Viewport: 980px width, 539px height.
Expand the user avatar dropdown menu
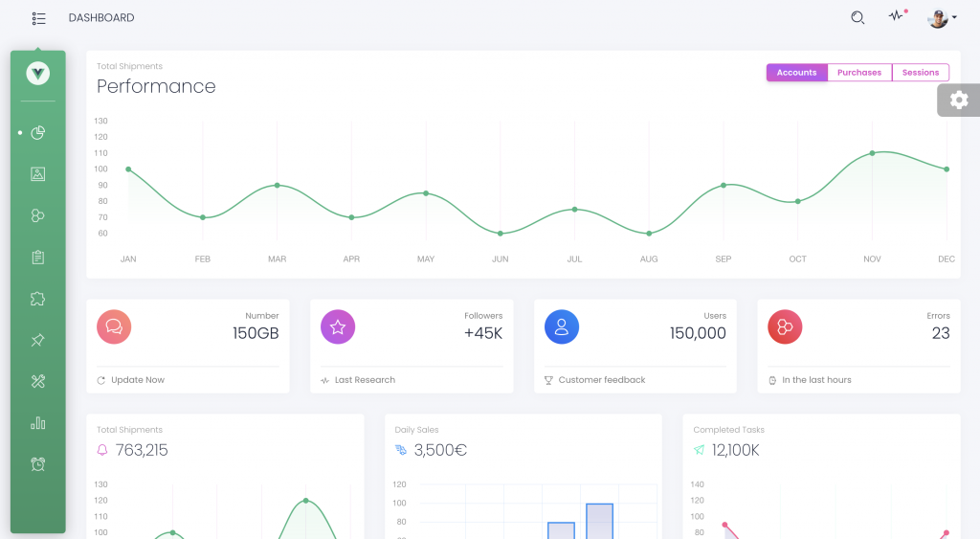942,18
